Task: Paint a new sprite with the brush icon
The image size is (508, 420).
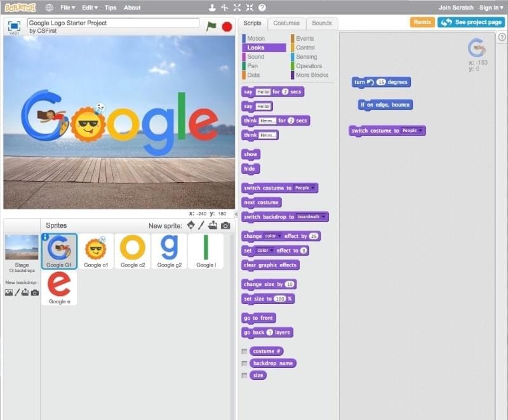Action: pyautogui.click(x=201, y=225)
